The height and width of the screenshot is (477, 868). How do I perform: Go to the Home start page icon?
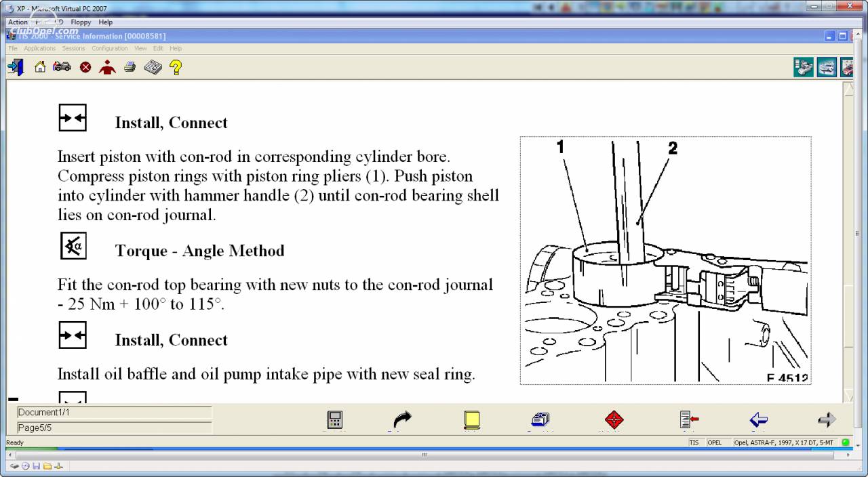[40, 67]
